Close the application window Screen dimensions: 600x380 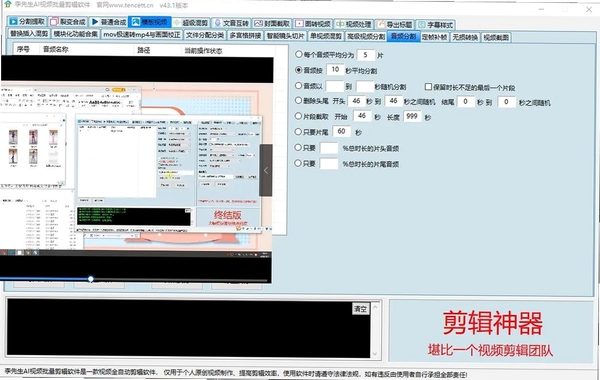589,9
